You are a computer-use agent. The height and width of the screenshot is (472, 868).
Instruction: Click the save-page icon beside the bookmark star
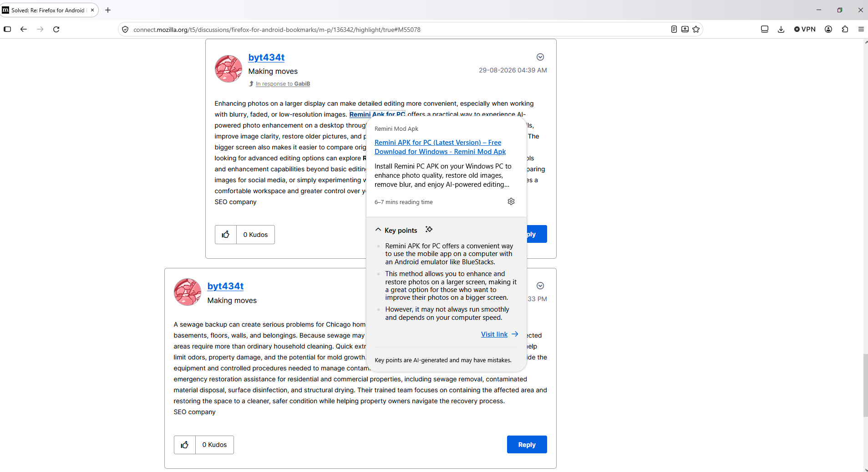685,29
